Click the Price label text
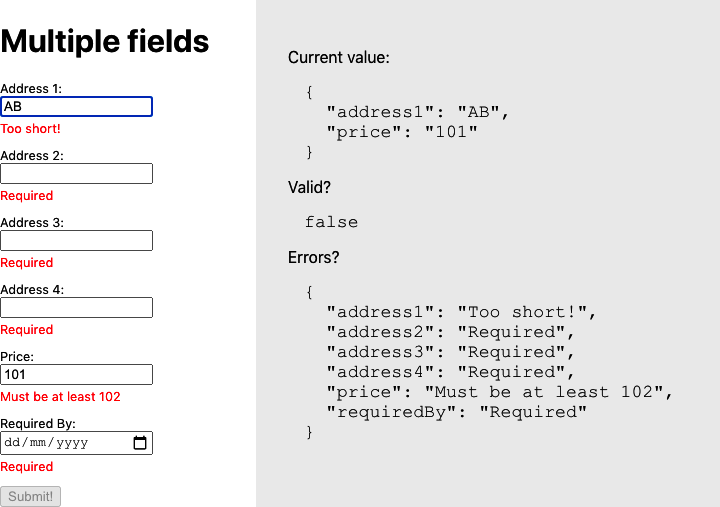 [x=17, y=356]
